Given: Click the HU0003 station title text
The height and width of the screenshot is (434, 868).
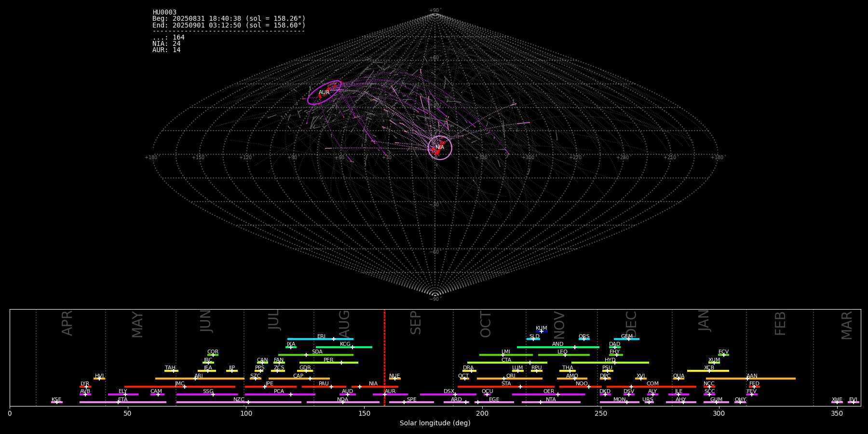Looking at the screenshot, I should 164,13.
